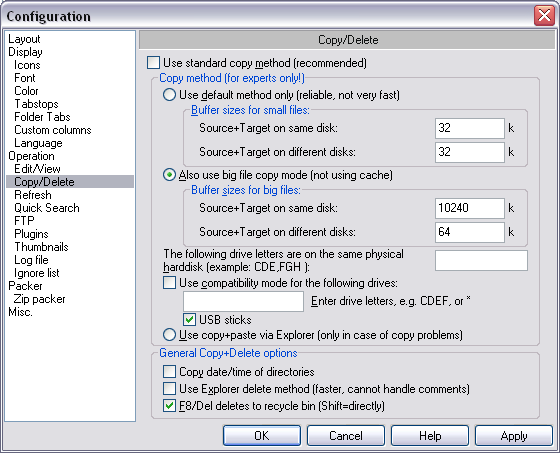Focus the same physical harddisk drive letters field
The height and width of the screenshot is (453, 560).
coord(481,260)
